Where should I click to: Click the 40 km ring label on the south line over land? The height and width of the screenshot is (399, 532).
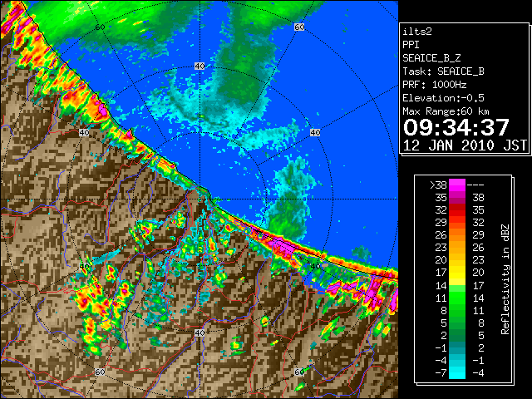[x=199, y=332]
